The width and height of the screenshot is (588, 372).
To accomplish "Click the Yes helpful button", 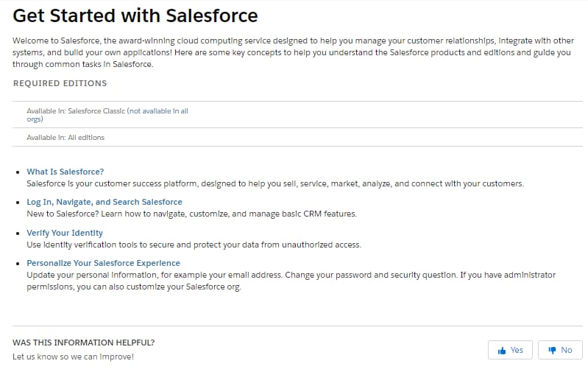I will coord(510,350).
